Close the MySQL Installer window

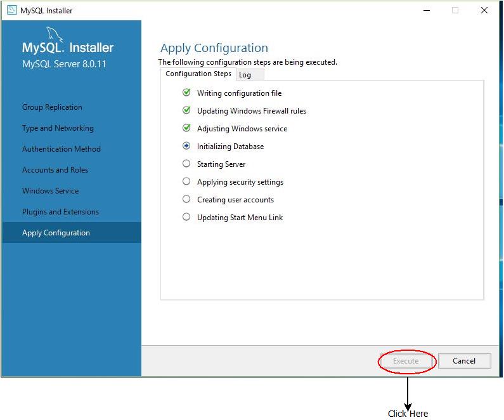click(x=484, y=10)
